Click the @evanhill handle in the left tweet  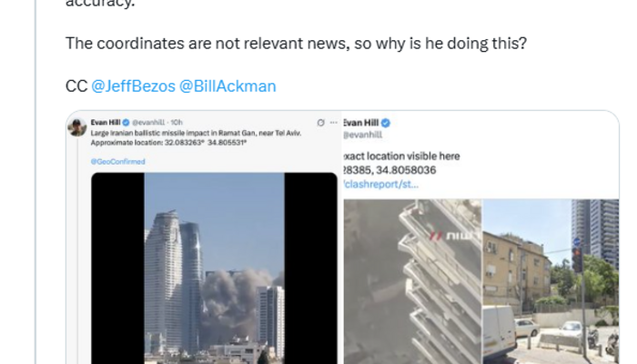coord(148,122)
